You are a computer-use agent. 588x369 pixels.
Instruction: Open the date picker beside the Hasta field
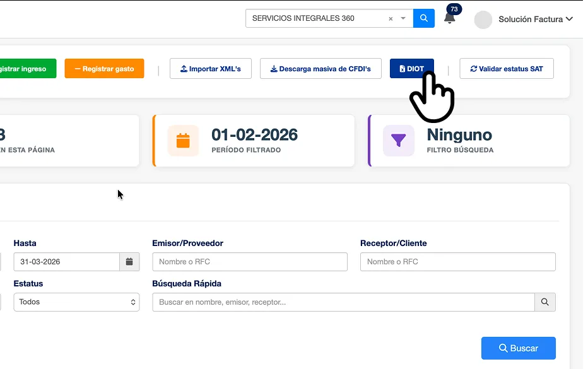pyautogui.click(x=129, y=261)
